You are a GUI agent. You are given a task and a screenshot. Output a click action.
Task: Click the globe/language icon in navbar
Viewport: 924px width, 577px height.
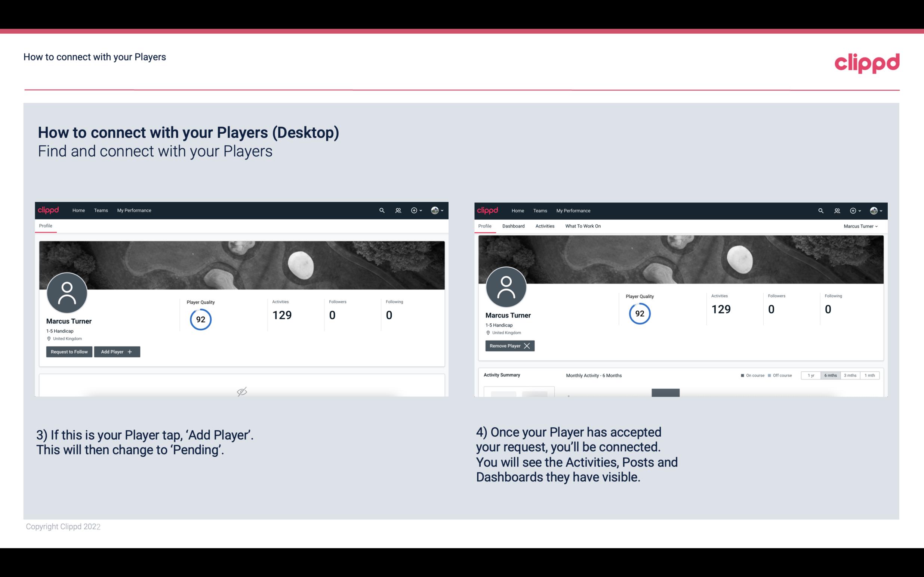coord(434,210)
